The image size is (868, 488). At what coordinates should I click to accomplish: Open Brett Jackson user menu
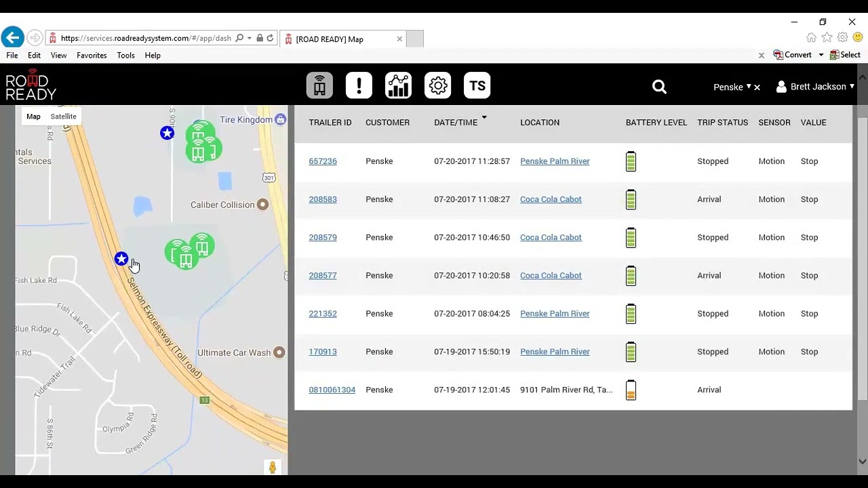(815, 87)
